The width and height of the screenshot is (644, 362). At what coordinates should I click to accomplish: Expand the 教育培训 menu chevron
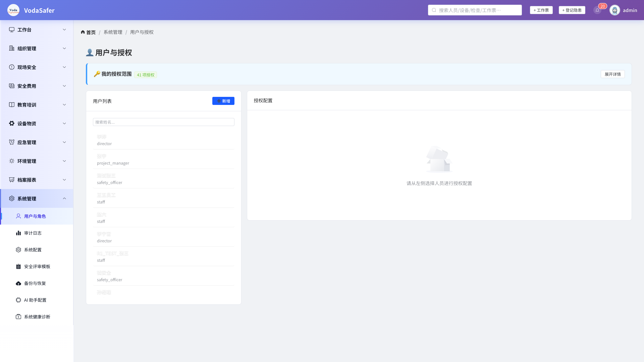click(64, 105)
